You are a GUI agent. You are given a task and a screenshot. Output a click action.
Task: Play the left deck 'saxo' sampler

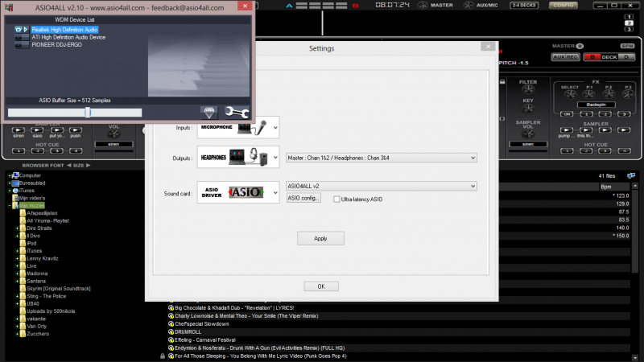(37, 130)
